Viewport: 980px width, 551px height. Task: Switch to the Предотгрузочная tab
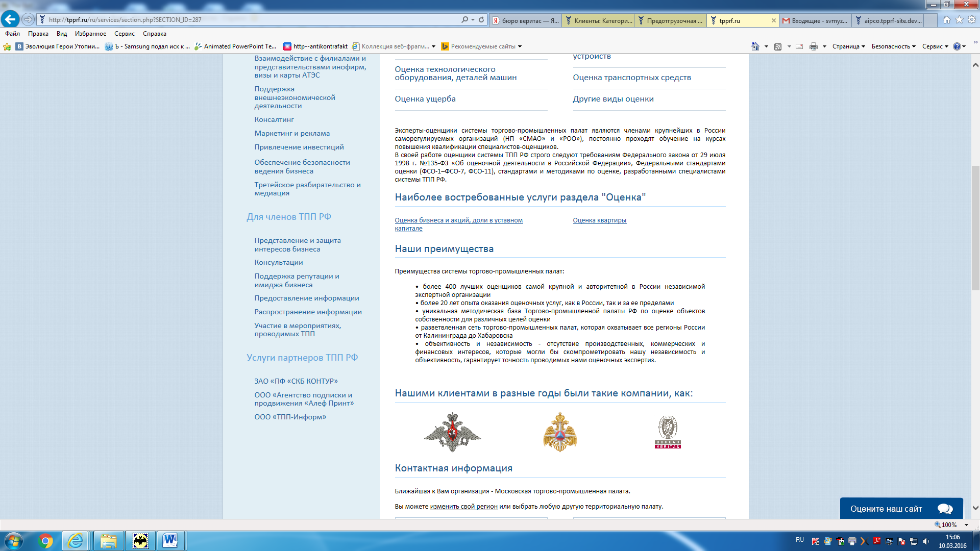[x=671, y=20]
